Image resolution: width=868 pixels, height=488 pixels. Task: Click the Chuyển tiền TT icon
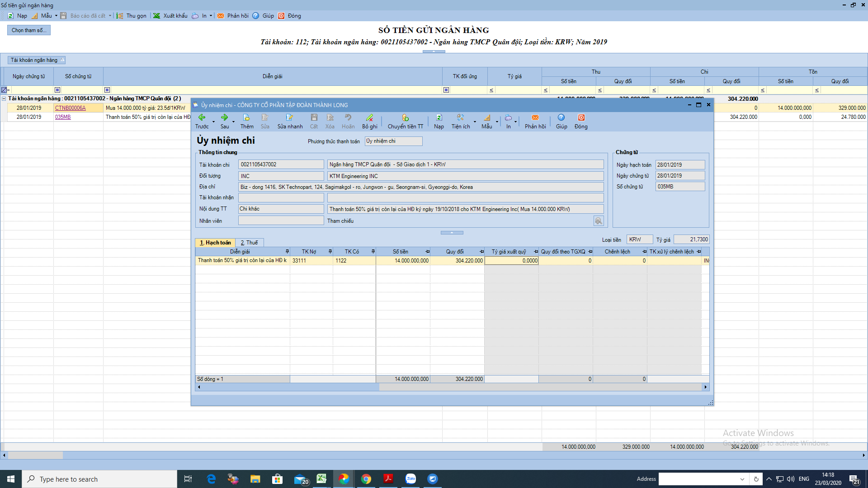(405, 117)
